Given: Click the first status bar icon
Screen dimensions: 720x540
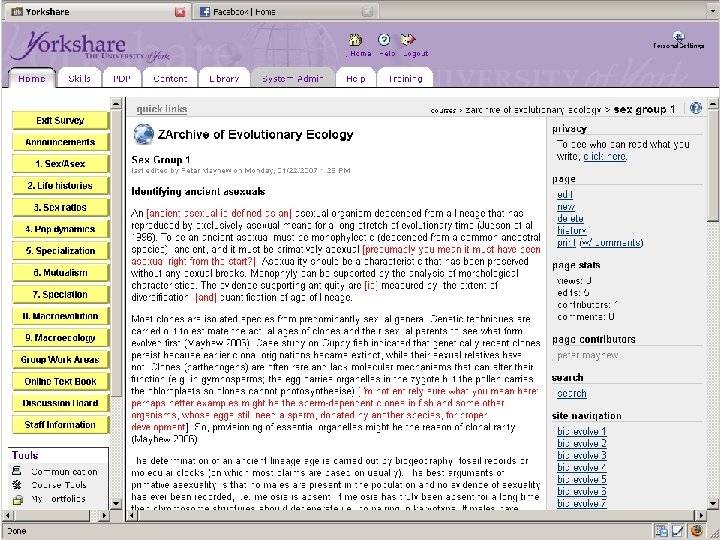Looking at the screenshot, I should click(x=661, y=530).
